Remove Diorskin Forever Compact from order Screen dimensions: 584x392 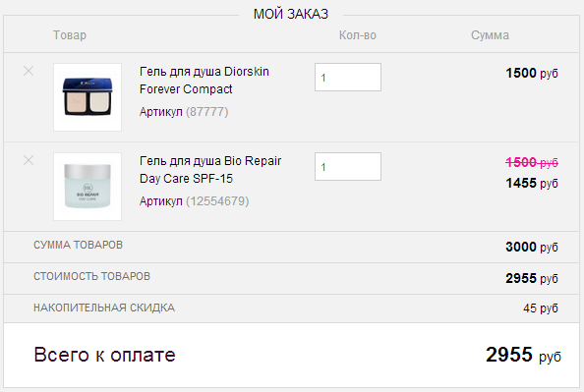tap(29, 71)
